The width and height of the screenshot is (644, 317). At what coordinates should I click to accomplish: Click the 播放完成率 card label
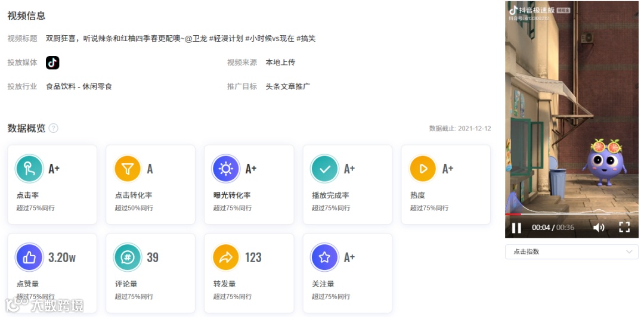point(330,195)
